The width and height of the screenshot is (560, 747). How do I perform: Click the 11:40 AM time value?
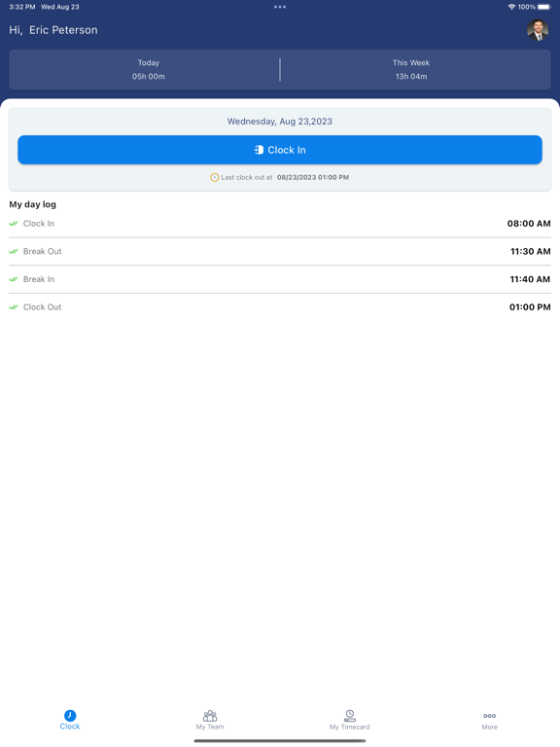[530, 279]
